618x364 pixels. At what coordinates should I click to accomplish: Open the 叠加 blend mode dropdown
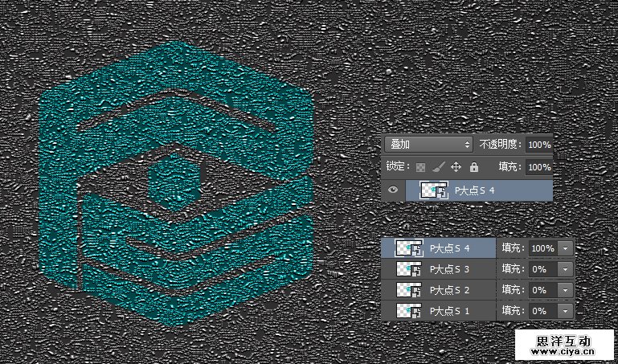(430, 145)
